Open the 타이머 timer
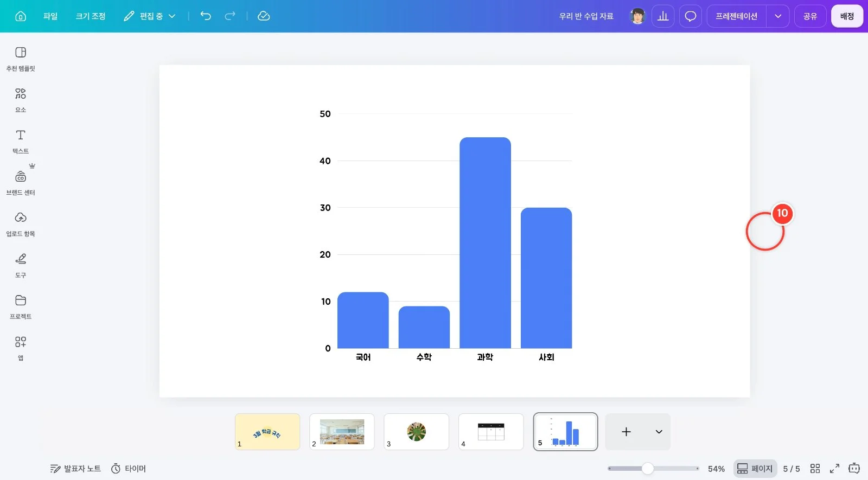 129,469
